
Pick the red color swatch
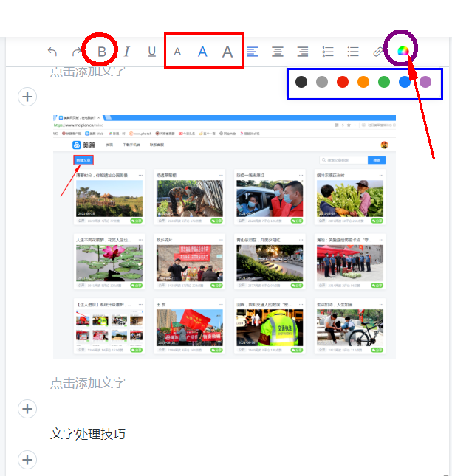(x=343, y=82)
